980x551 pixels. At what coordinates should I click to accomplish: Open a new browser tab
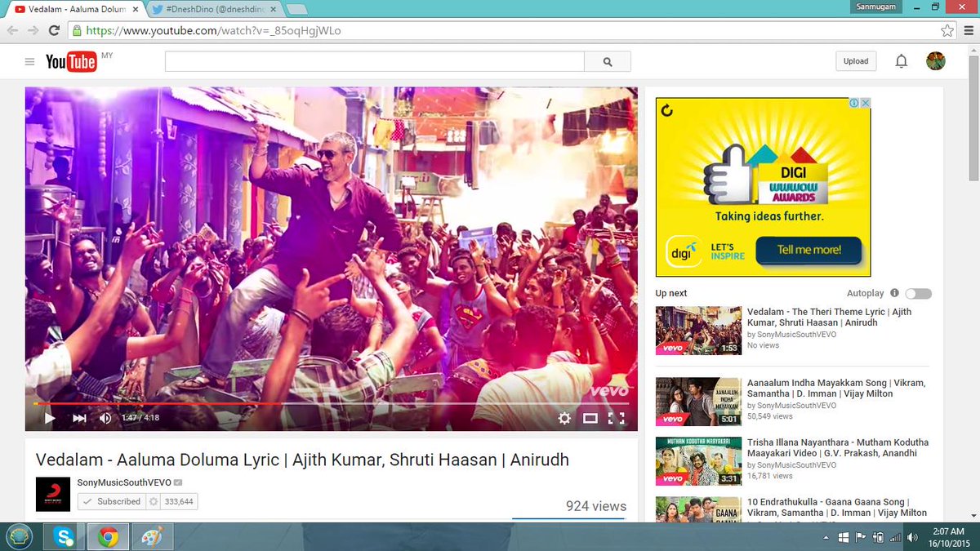pos(296,9)
